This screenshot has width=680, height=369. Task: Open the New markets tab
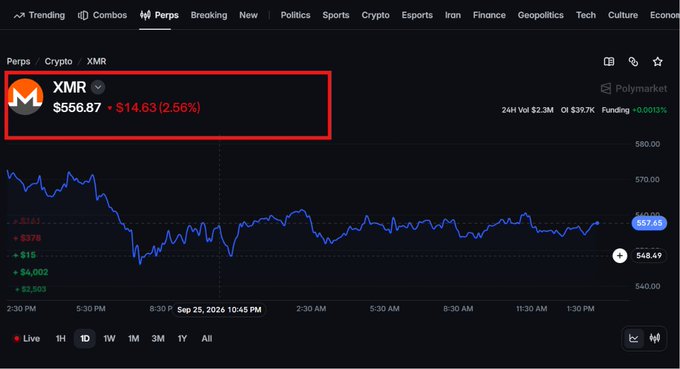pos(248,15)
